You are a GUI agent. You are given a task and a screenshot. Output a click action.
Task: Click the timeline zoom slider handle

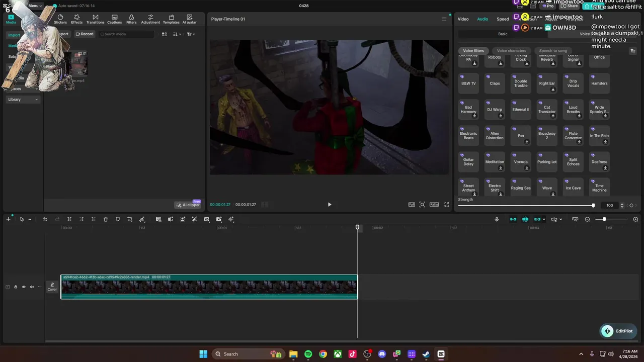(604, 219)
